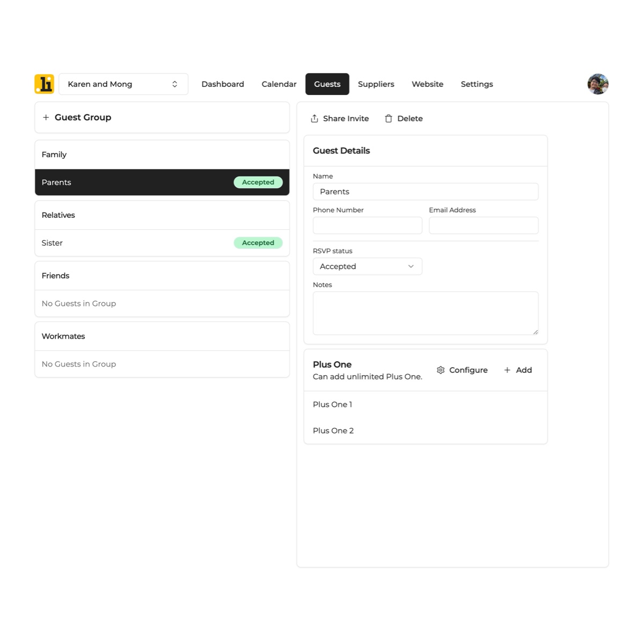The image size is (644, 644).
Task: Select the Guests tab
Action: 327,84
